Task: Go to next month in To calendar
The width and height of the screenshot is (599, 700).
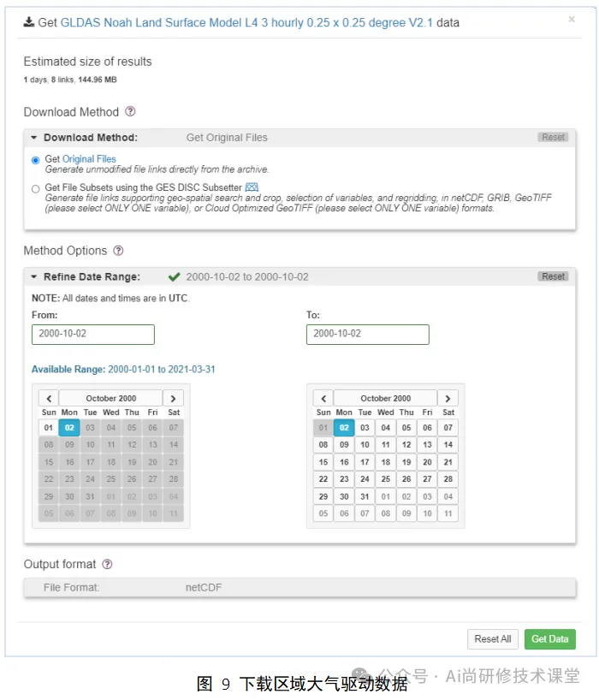Action: [448, 398]
